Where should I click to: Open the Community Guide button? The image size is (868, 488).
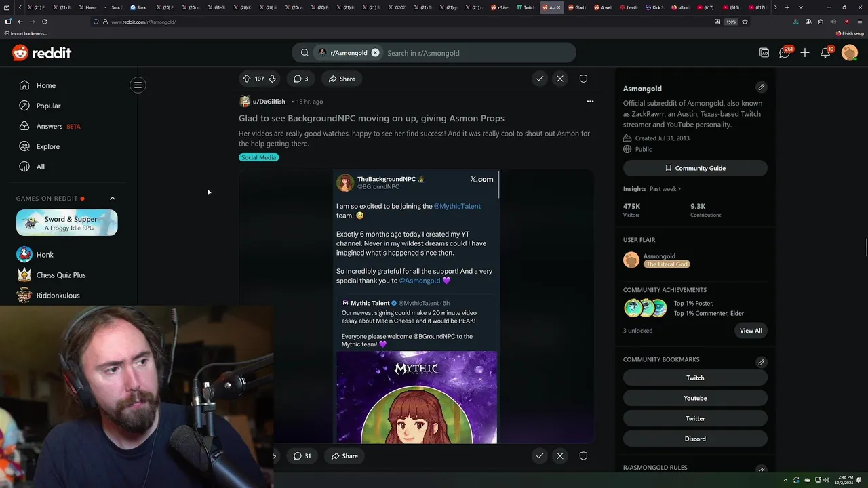pos(695,168)
